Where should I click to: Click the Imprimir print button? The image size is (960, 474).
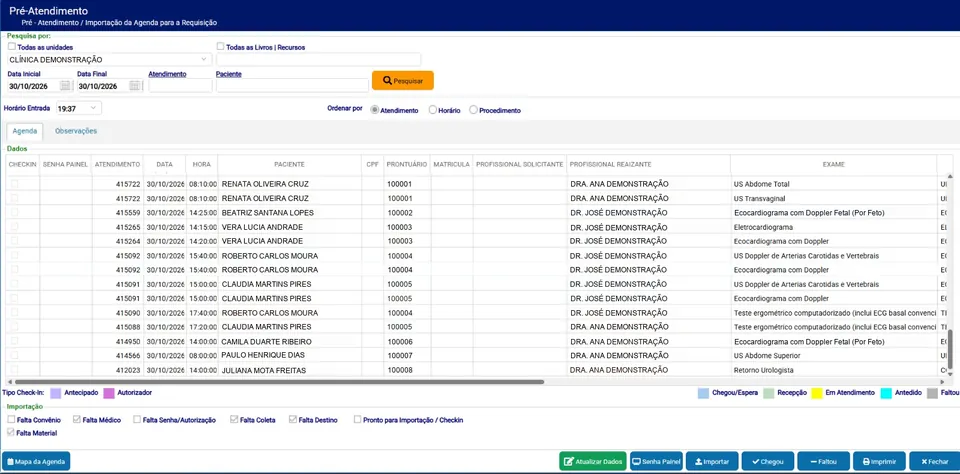(x=880, y=462)
